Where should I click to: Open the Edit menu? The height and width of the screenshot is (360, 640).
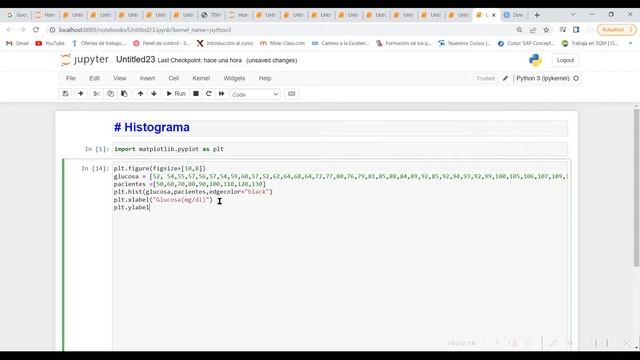coord(94,78)
